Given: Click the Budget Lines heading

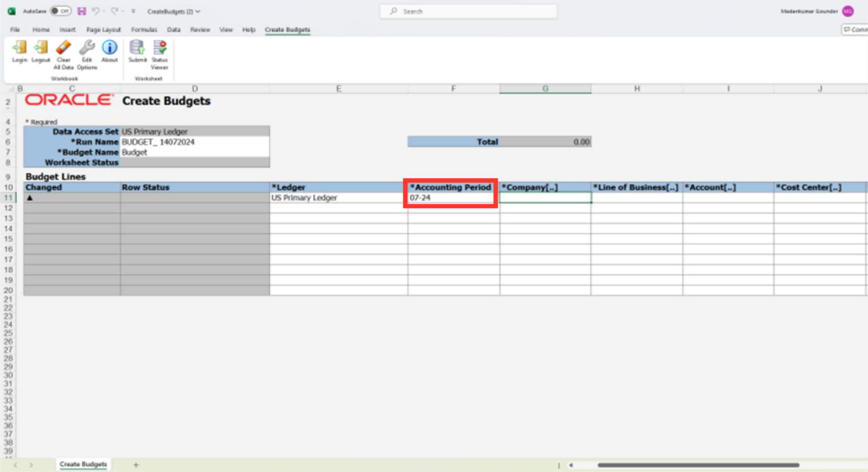Looking at the screenshot, I should coord(55,177).
